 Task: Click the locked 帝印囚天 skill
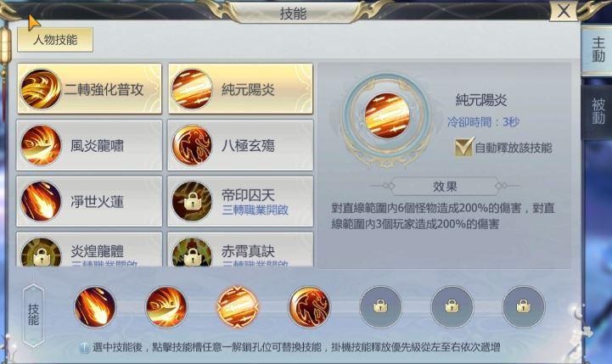click(x=240, y=201)
